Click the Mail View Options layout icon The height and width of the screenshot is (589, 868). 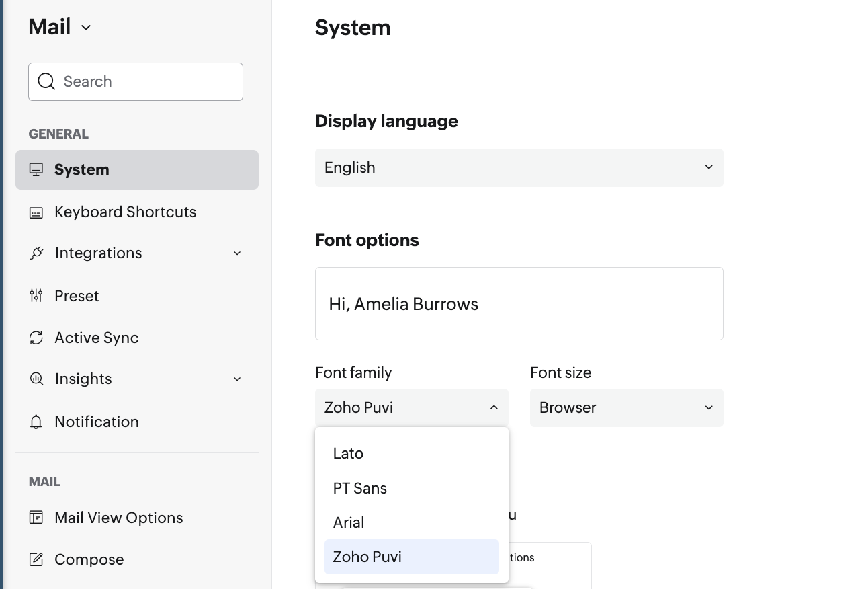(x=36, y=518)
